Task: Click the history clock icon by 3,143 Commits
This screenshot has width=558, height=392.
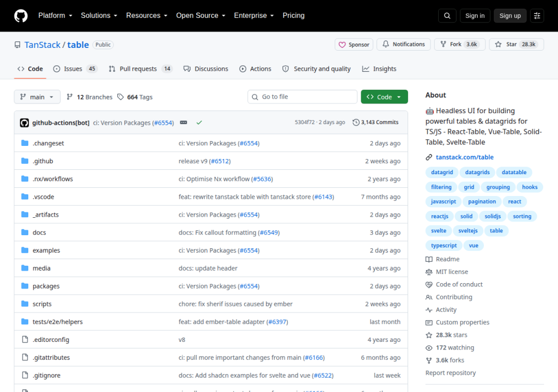Action: pos(356,122)
